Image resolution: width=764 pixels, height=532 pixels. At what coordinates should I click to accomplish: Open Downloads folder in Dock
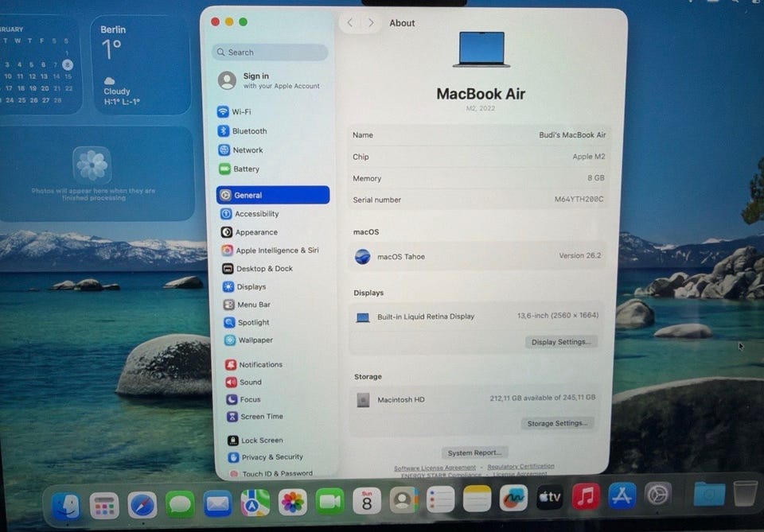coord(709,494)
